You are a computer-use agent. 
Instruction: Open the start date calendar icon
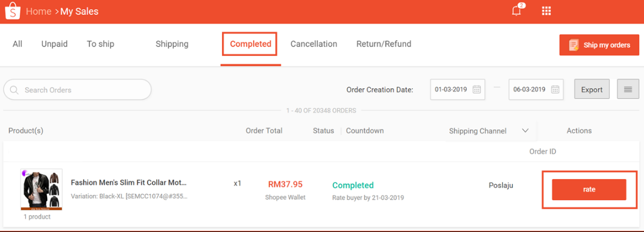[477, 90]
